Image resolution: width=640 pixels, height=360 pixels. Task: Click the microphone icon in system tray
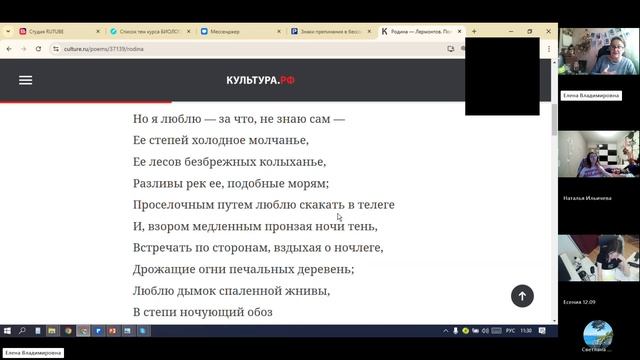[456, 331]
